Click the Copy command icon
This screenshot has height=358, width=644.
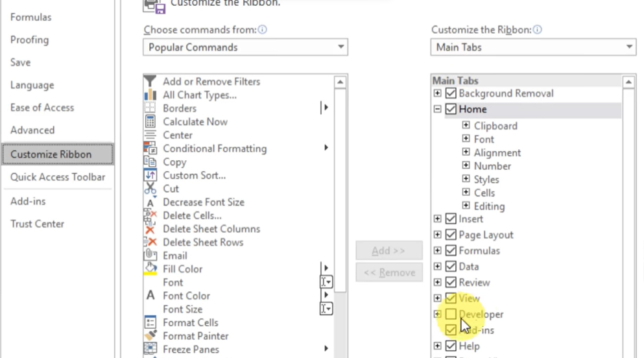click(150, 162)
